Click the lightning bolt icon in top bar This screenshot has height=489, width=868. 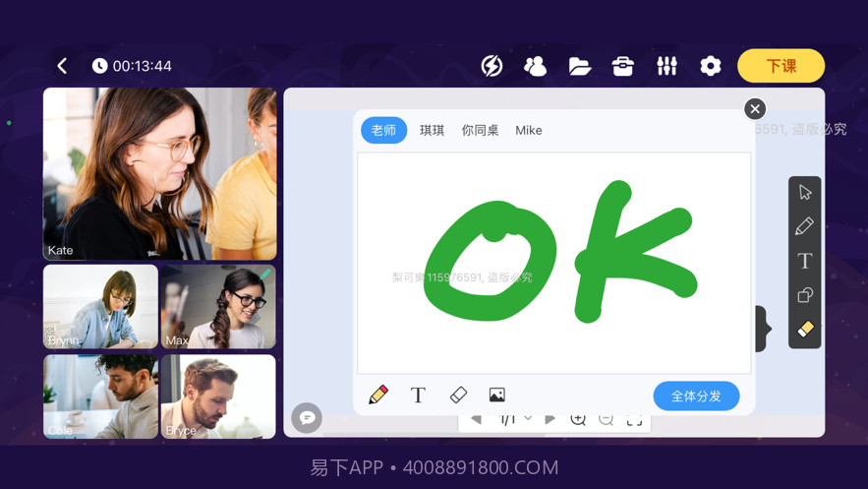492,66
